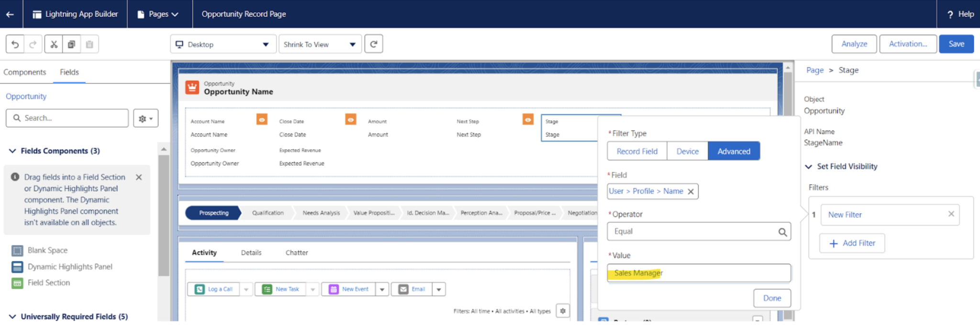Click the activity filter gear icon

[563, 311]
